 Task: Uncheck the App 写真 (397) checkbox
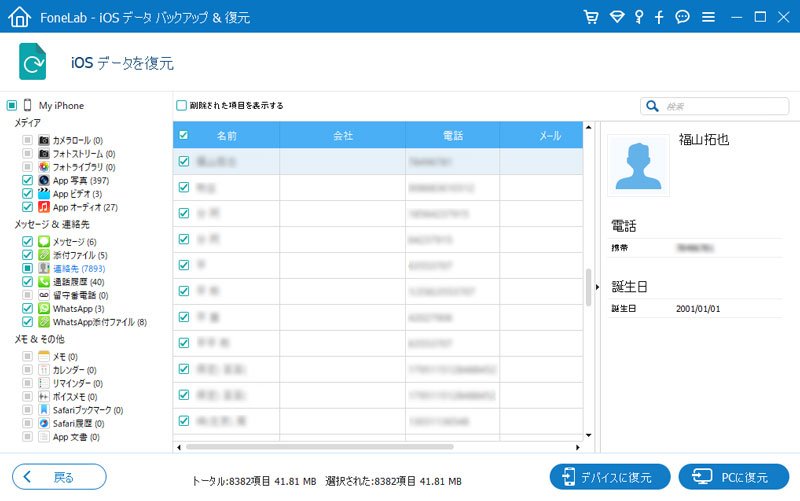coord(28,180)
